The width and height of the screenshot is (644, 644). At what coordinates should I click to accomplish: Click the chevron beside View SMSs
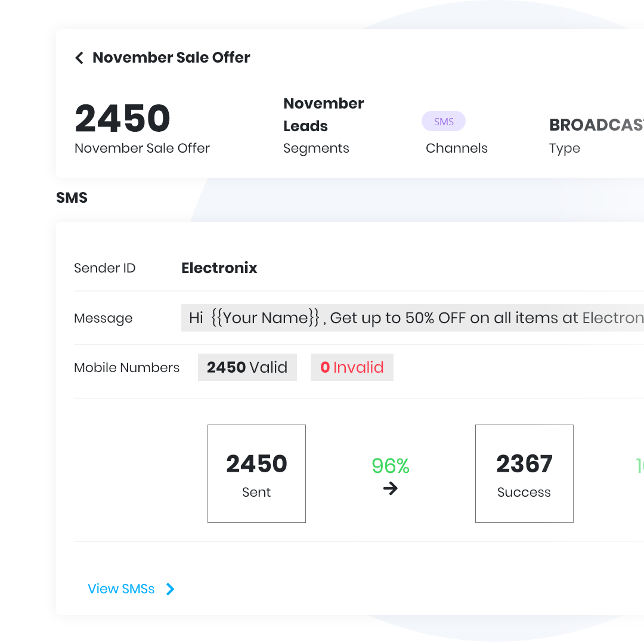point(170,589)
